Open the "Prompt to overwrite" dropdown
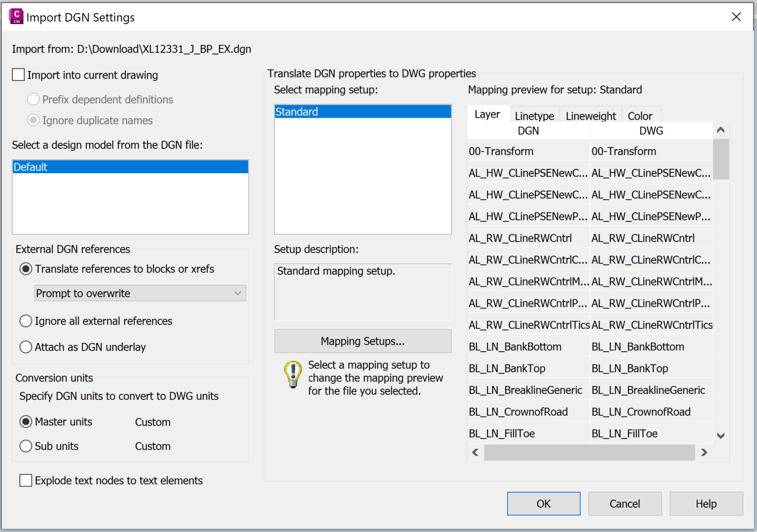757x532 pixels. [237, 293]
